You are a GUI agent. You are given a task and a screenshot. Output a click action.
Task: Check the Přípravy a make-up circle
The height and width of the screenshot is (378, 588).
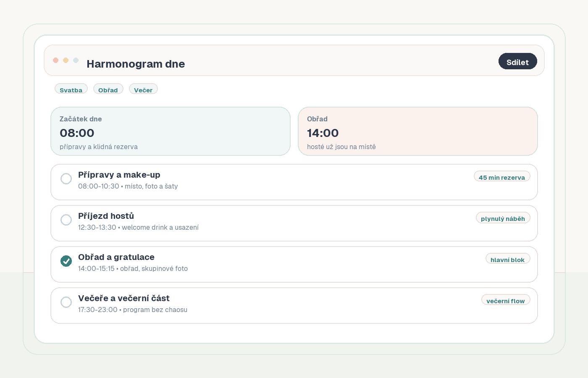click(x=66, y=178)
